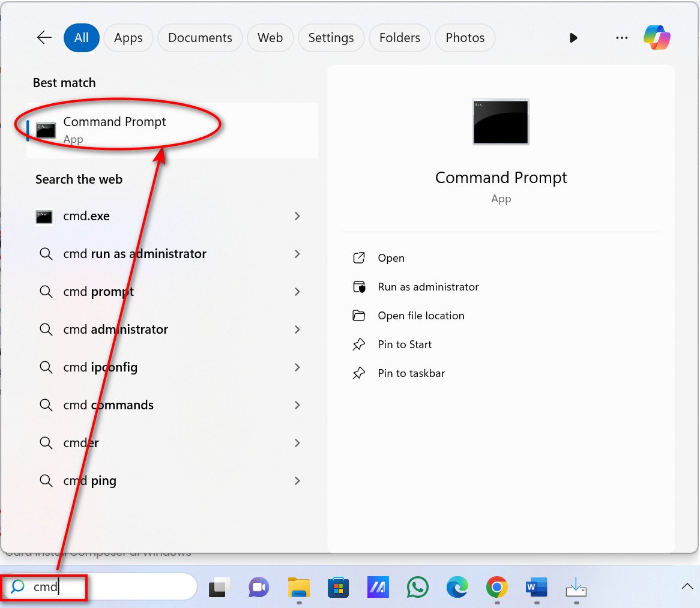Expand the 'cmd ping' suggestion chevron
This screenshot has width=700, height=608.
pos(297,481)
